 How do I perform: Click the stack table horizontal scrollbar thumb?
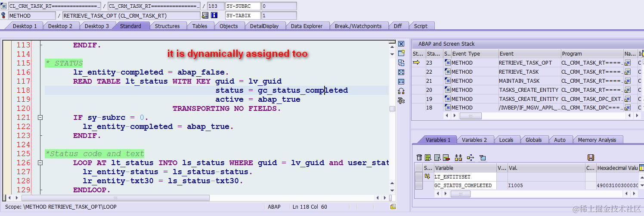tap(471, 116)
